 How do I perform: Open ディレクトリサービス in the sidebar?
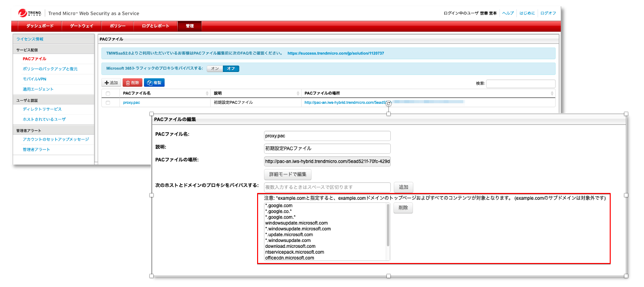pos(42,109)
